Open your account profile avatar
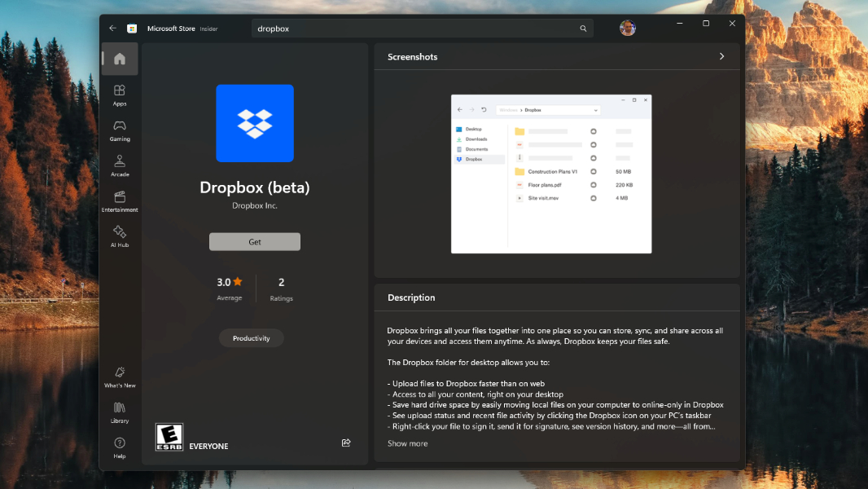Image resolution: width=868 pixels, height=489 pixels. click(x=627, y=27)
